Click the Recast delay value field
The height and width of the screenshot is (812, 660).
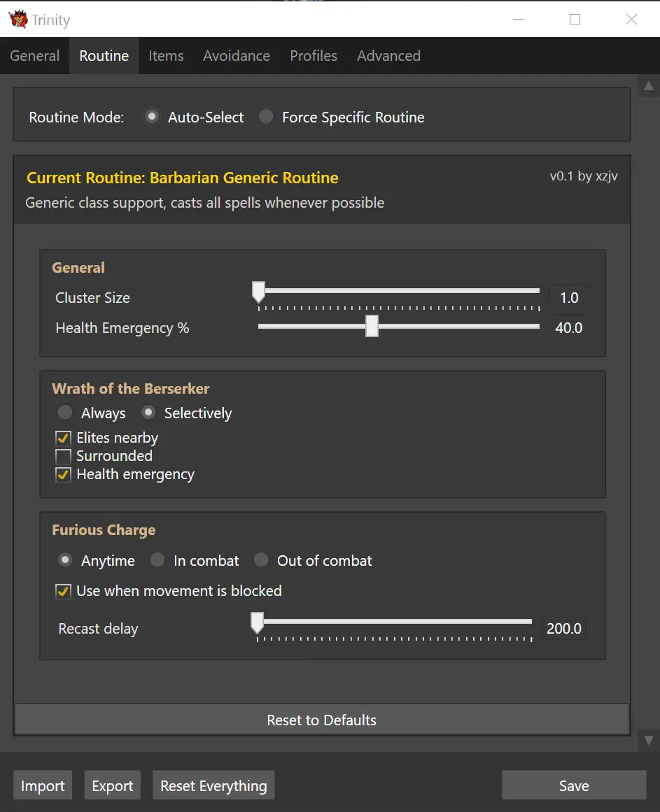(563, 628)
